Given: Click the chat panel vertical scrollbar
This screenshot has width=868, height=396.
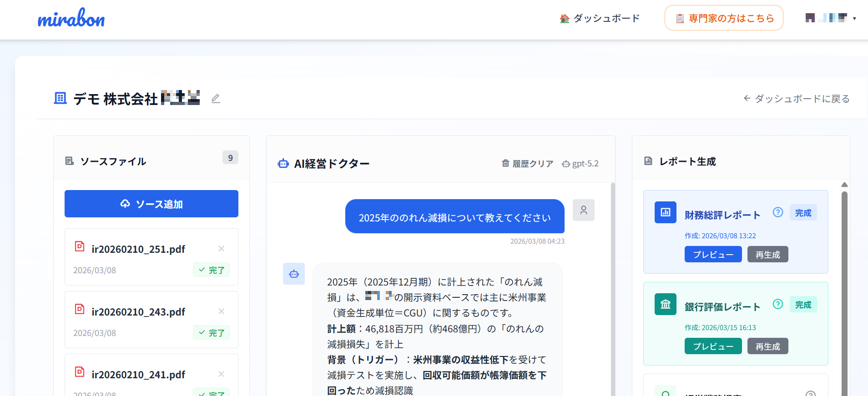Looking at the screenshot, I should click(613, 289).
